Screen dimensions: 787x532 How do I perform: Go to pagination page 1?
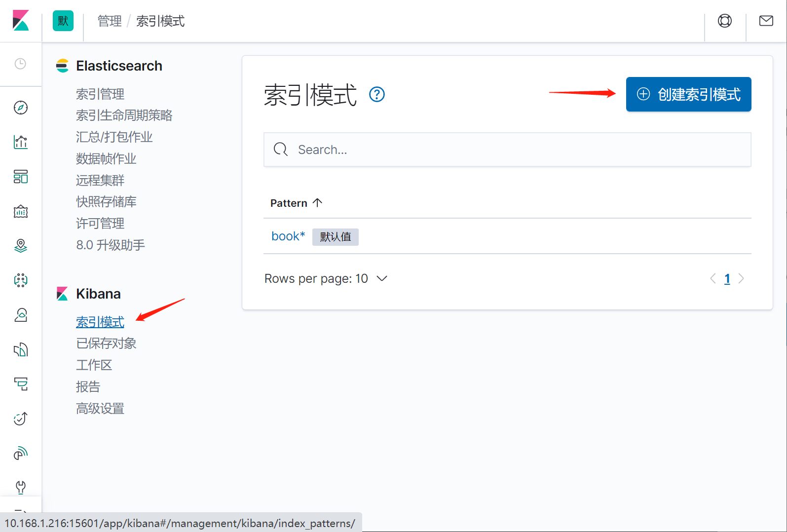click(x=727, y=279)
